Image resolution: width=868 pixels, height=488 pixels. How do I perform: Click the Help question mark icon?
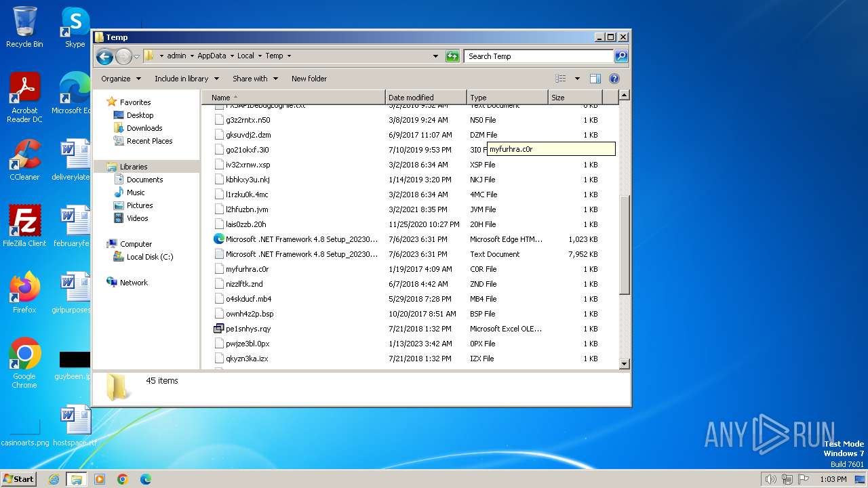pyautogui.click(x=614, y=79)
